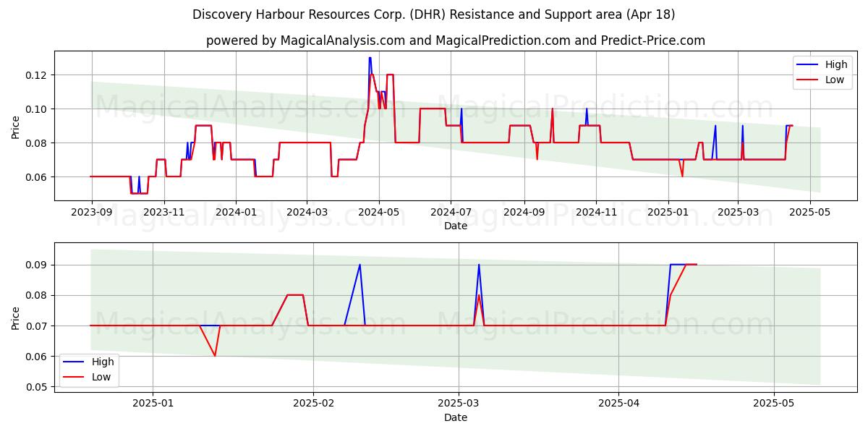This screenshot has height=434, width=868.
Task: Click 'Low' in the top chart legend
Action: [835, 80]
